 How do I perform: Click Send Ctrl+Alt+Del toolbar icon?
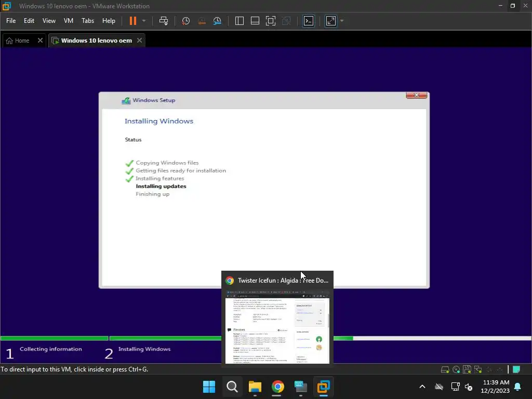164,21
